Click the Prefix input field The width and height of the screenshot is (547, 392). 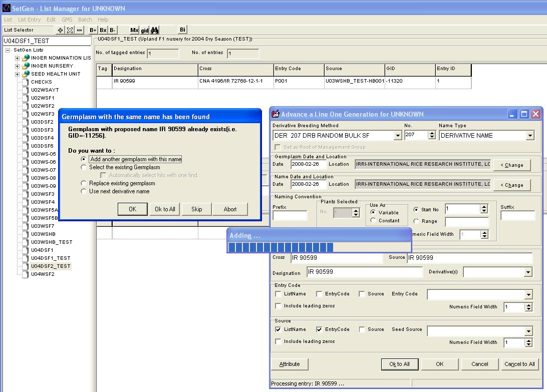290,216
